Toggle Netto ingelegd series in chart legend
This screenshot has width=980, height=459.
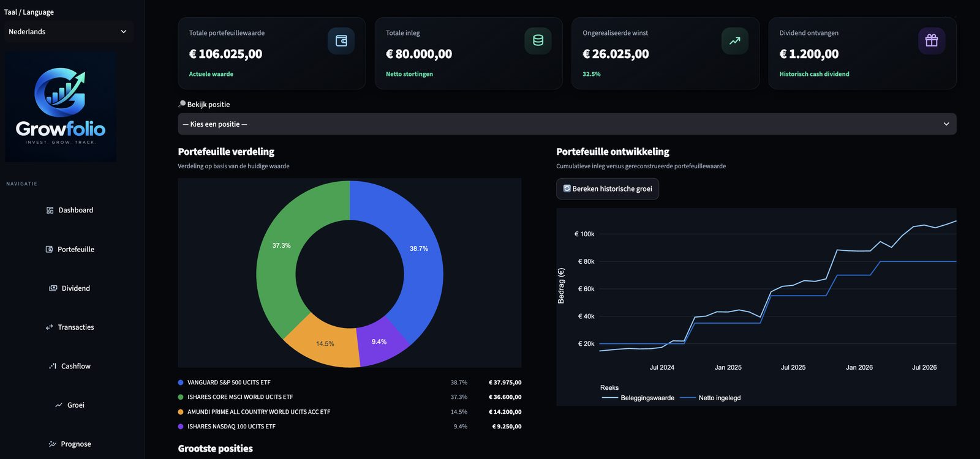(x=710, y=398)
